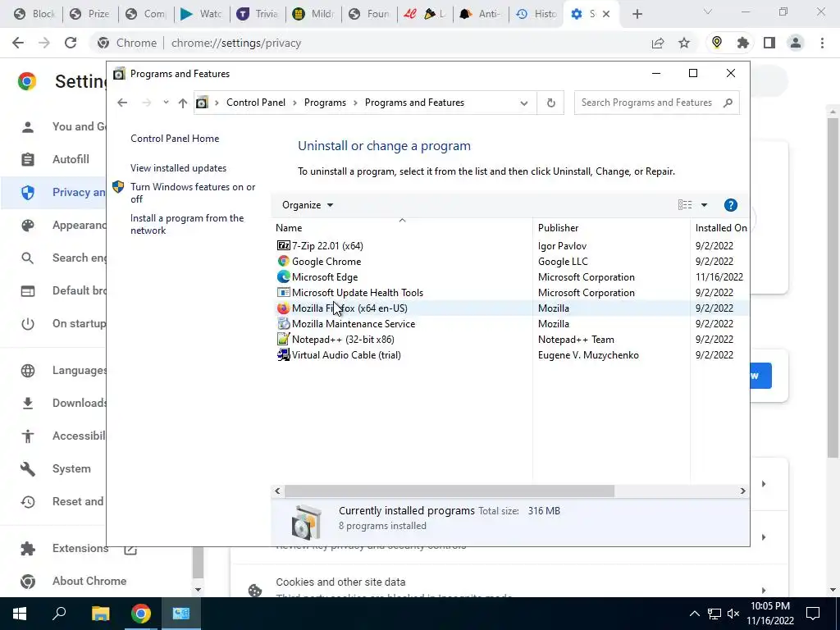Click the search magnifier in Programs and Features
840x630 pixels.
pyautogui.click(x=728, y=103)
